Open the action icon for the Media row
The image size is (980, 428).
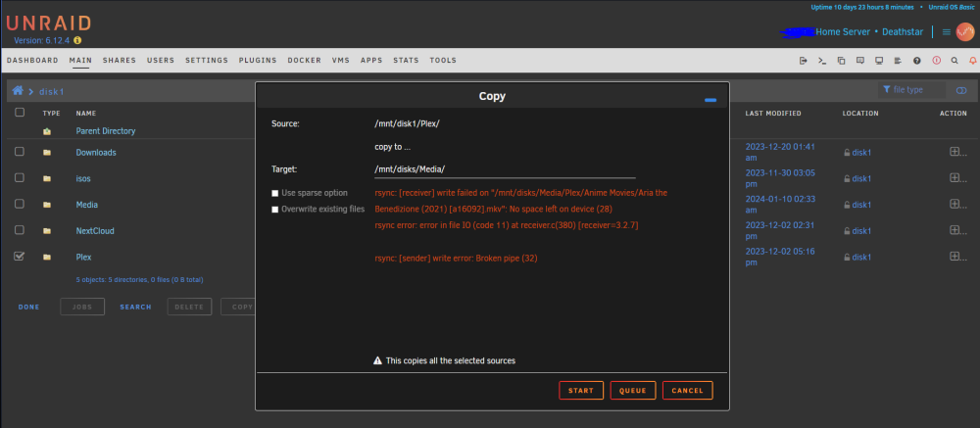[x=955, y=205]
